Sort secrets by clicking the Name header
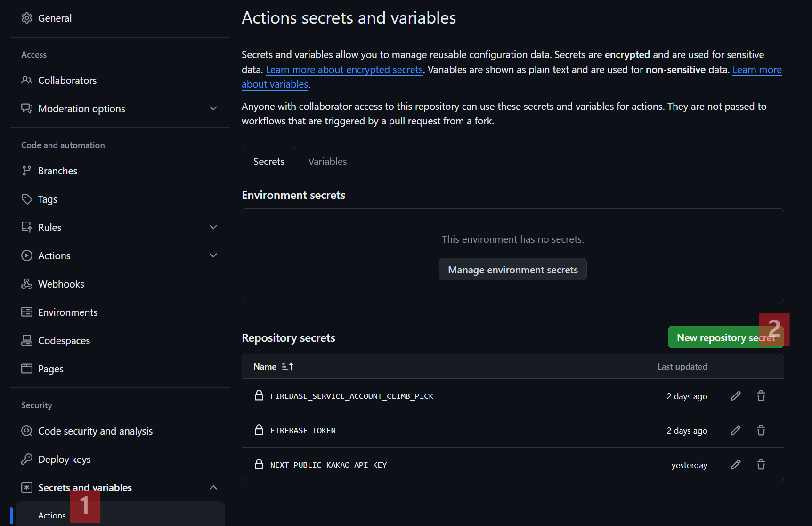812x526 pixels. click(273, 366)
